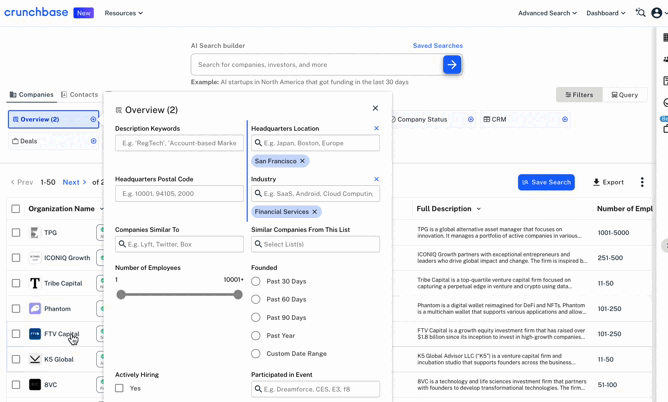
Task: Click the plus icon on Deals filter
Action: (93, 141)
